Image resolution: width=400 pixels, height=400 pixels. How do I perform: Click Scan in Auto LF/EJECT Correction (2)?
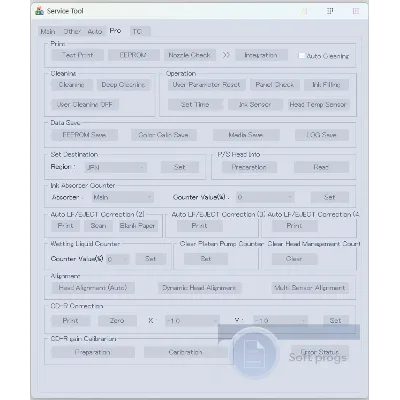click(98, 226)
